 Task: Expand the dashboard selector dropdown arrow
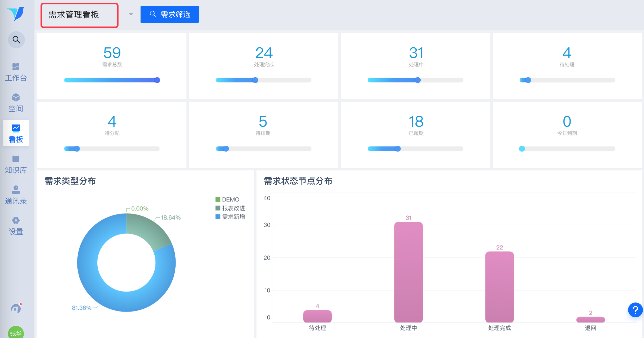[x=131, y=14]
